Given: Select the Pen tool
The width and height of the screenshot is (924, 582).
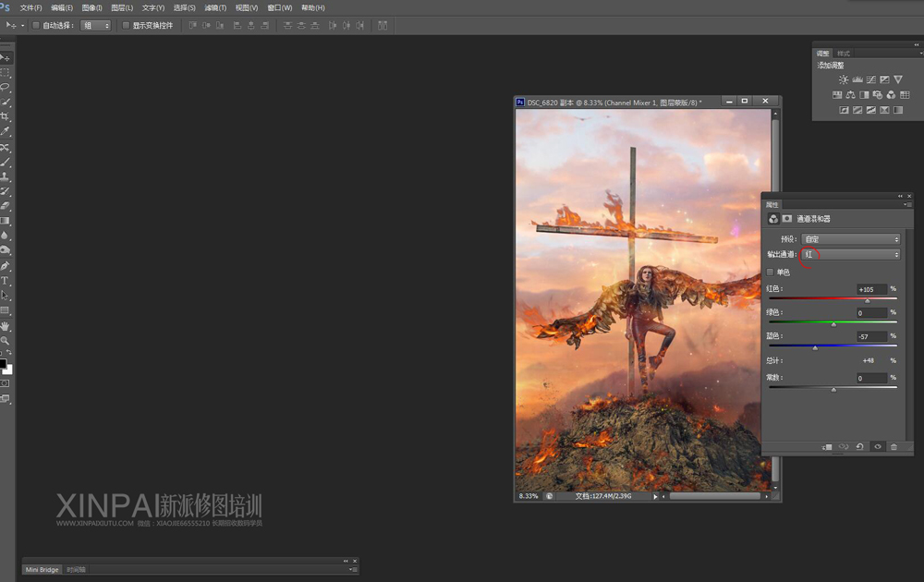Looking at the screenshot, I should pos(6,266).
